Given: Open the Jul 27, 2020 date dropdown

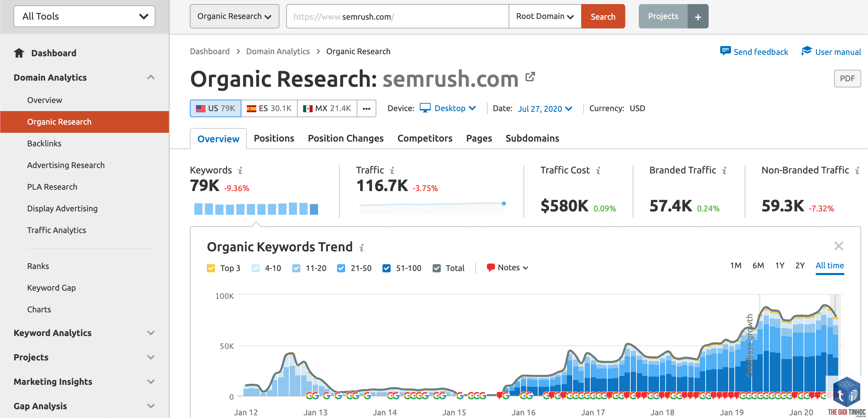Looking at the screenshot, I should click(545, 109).
